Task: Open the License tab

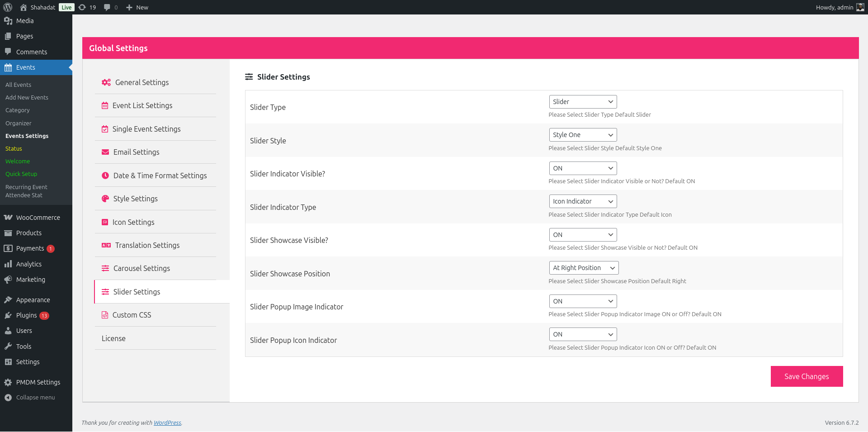Action: coord(156,338)
